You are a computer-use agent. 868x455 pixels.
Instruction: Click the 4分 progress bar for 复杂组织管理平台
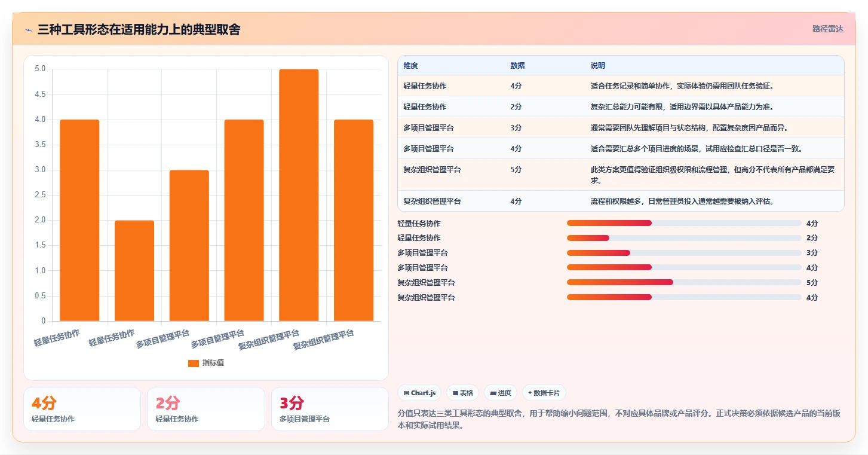[x=684, y=297]
